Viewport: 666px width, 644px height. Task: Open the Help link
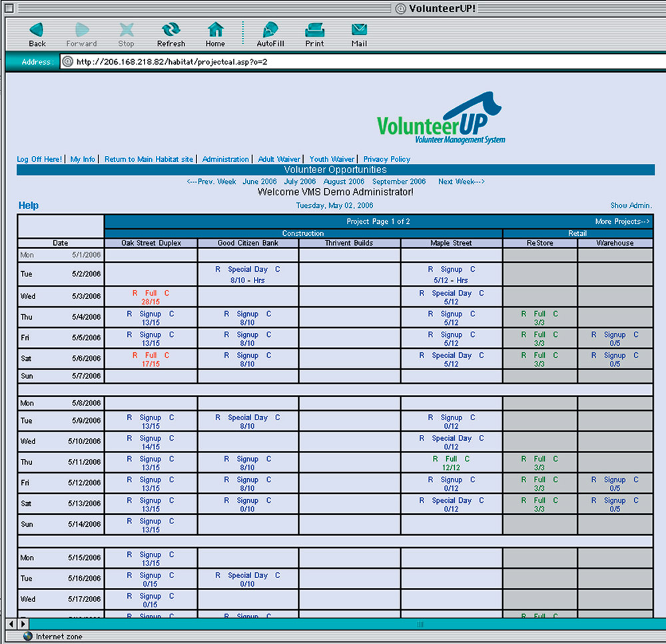[x=29, y=206]
